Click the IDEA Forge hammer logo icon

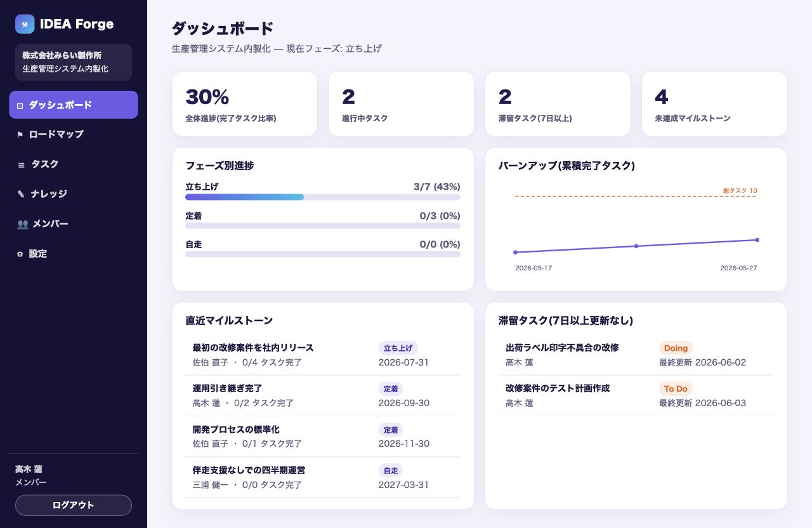tap(25, 24)
